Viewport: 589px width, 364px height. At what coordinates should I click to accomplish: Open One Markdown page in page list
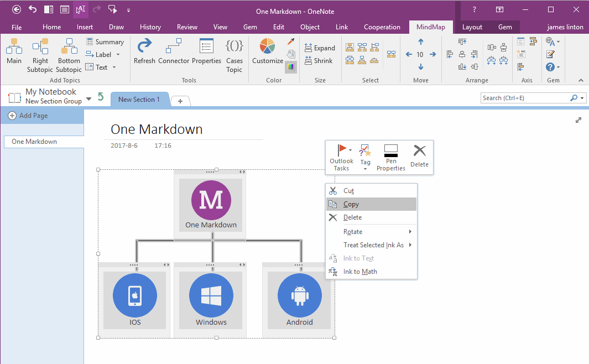pyautogui.click(x=44, y=142)
